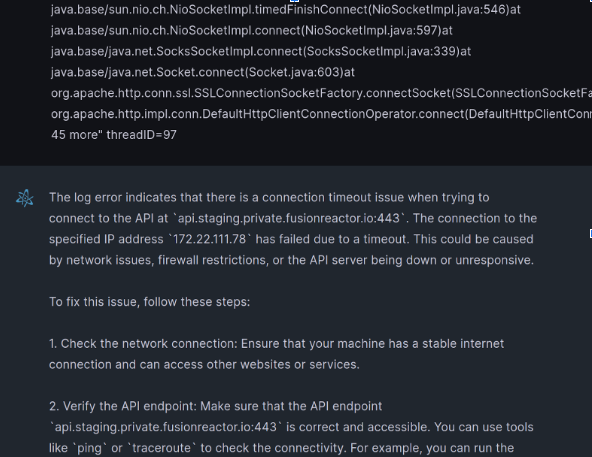Viewport: 592px width, 457px height.
Task: Click the SocksSocketImpl.connect stack trace line
Action: [261, 51]
